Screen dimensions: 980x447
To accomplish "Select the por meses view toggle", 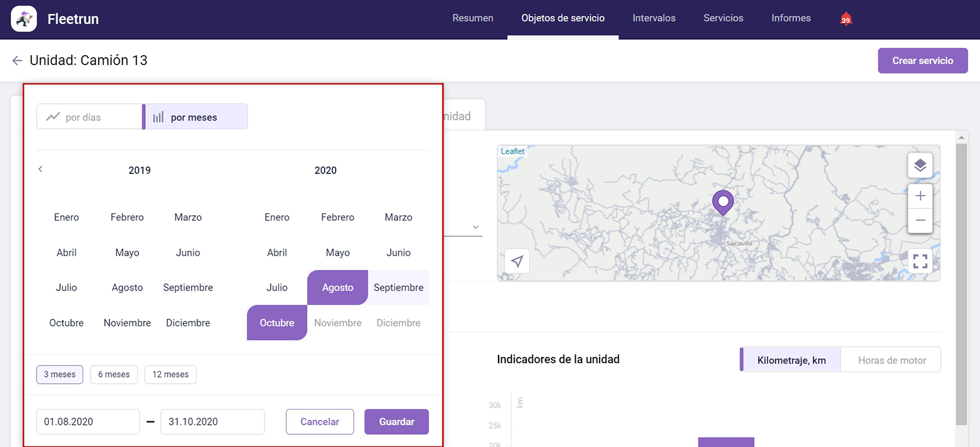I will [x=195, y=117].
